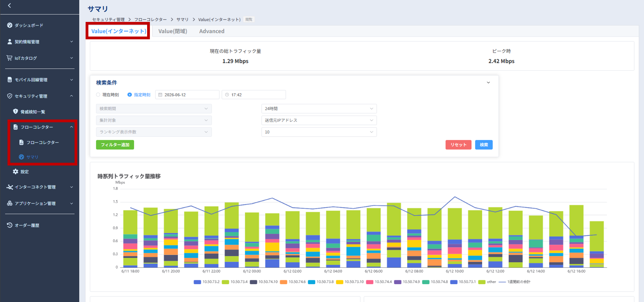Click the オーダー履歴 history icon

[x=9, y=225]
